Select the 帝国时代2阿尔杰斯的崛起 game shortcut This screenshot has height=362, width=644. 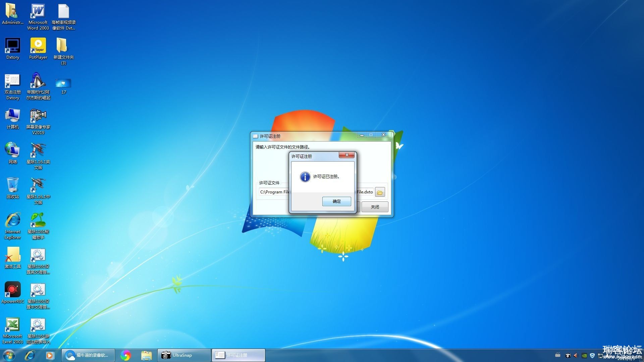(38, 87)
